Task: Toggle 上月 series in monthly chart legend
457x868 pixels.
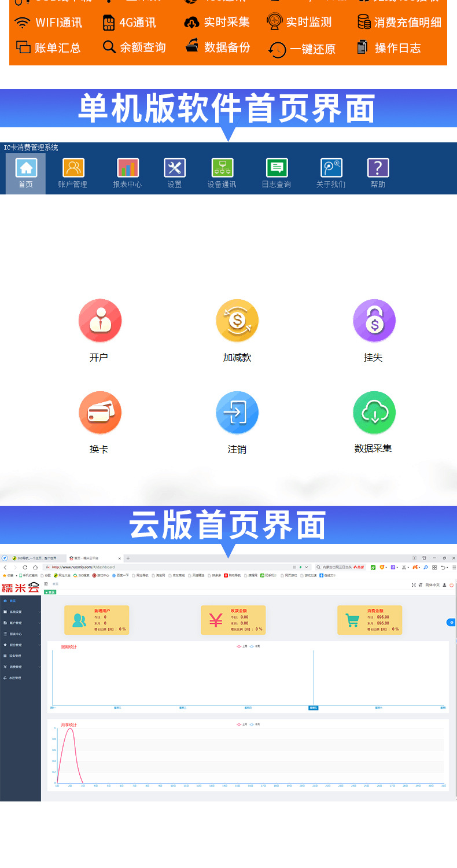Action: point(242,724)
